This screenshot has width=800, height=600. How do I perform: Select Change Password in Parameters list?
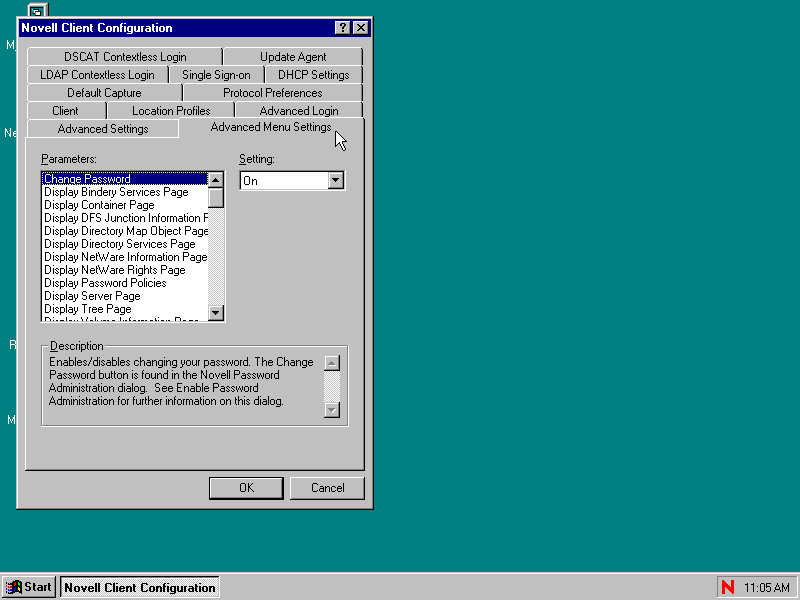point(125,179)
